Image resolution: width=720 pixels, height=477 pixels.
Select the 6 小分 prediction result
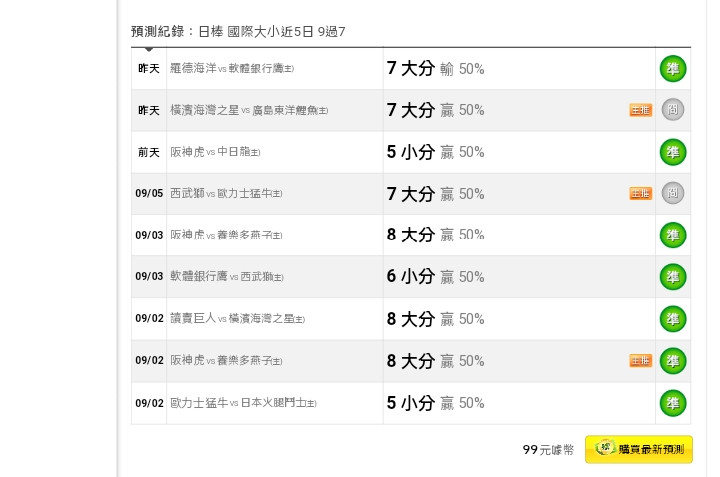411,276
